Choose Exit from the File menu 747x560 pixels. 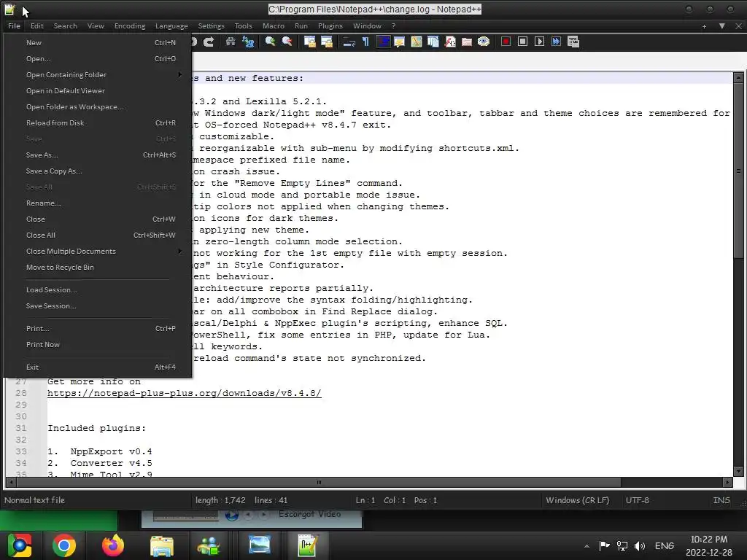click(98, 367)
